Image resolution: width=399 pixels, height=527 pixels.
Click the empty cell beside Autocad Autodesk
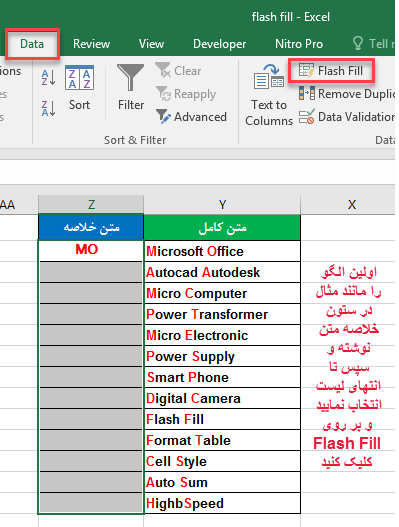coord(91,272)
